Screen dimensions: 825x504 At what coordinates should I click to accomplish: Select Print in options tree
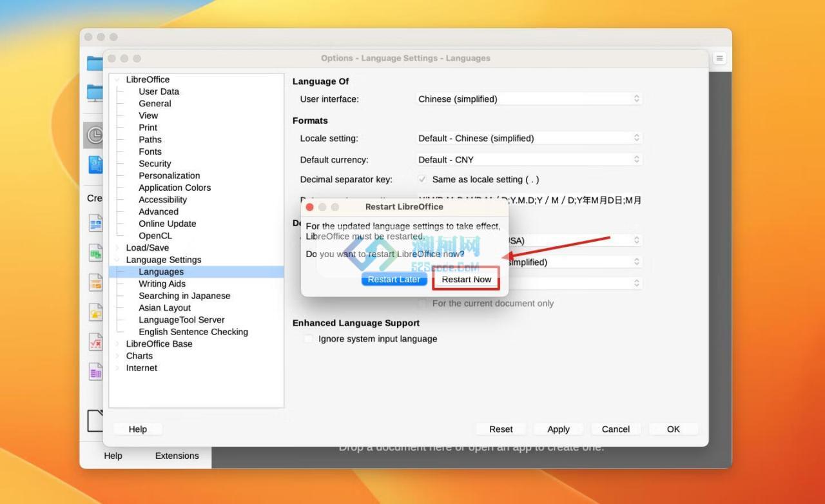coord(148,128)
